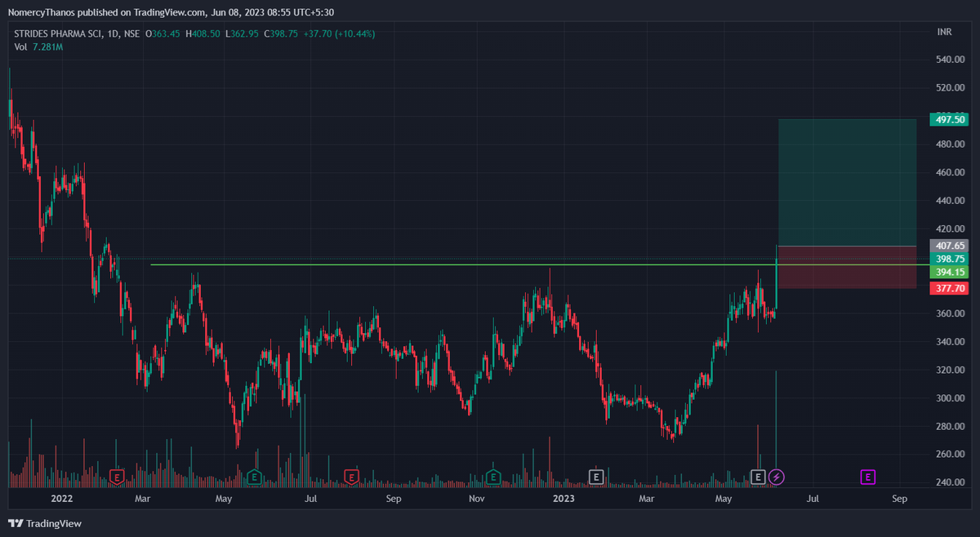Click the high value H408.50
This screenshot has height=537, width=980.
[x=204, y=34]
